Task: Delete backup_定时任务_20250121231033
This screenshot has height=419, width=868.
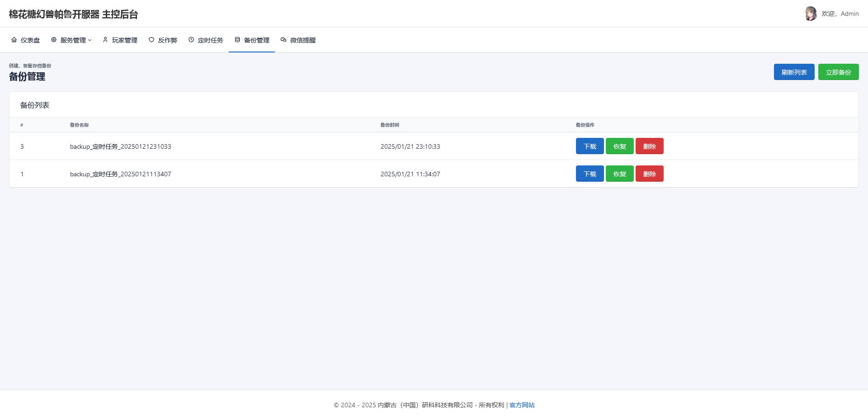Action: (649, 146)
